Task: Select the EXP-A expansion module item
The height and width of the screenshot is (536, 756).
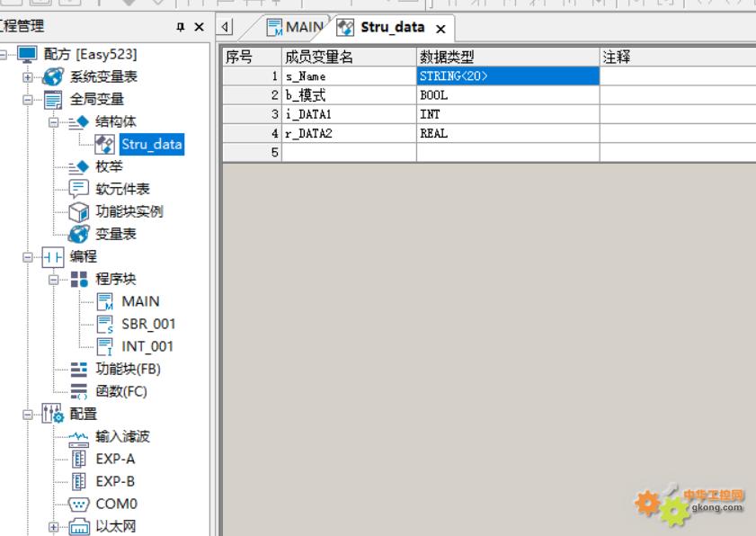Action: pyautogui.click(x=115, y=459)
